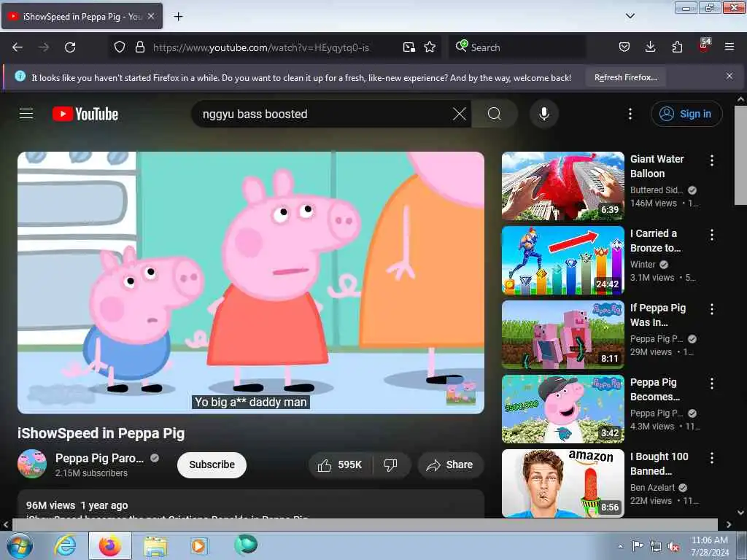This screenshot has width=747, height=560.
Task: Click the Refresh Firefox button
Action: pos(625,77)
